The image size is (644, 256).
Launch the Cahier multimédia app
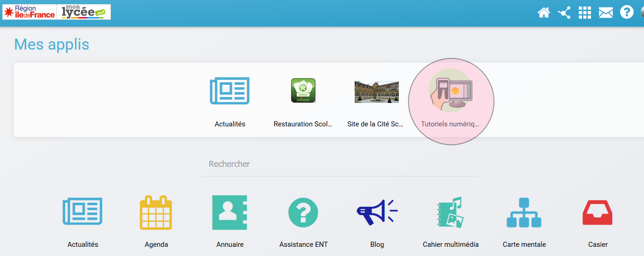[450, 213]
